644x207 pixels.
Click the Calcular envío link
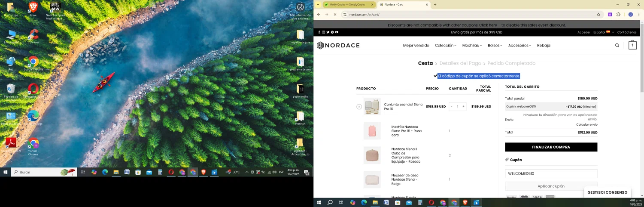[x=586, y=125]
